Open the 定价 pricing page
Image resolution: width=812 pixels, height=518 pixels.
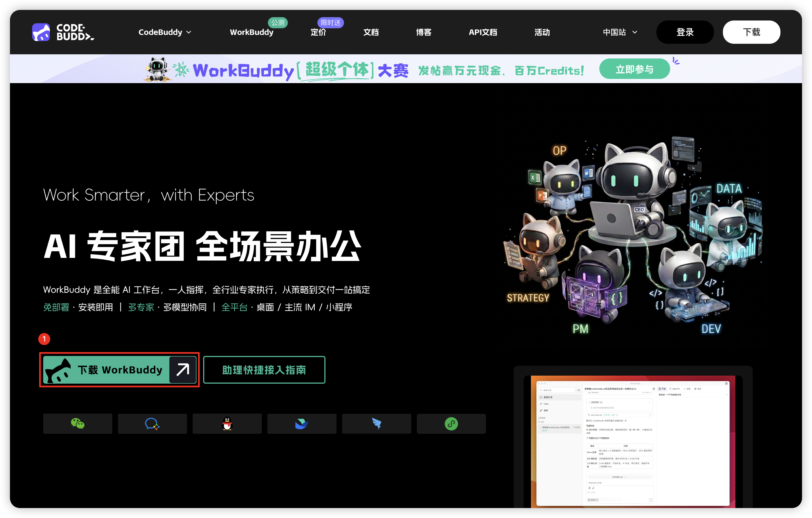click(318, 32)
